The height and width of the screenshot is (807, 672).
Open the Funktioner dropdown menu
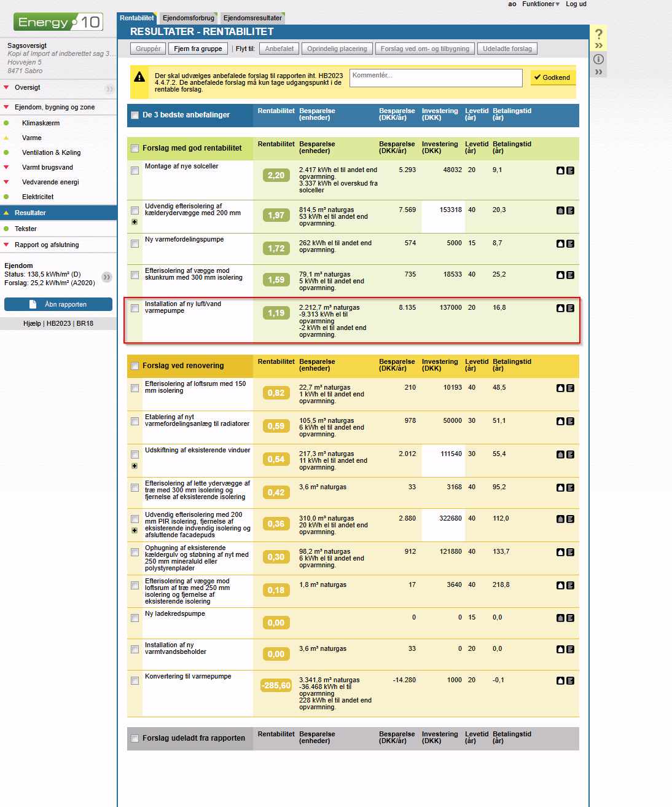(541, 4)
